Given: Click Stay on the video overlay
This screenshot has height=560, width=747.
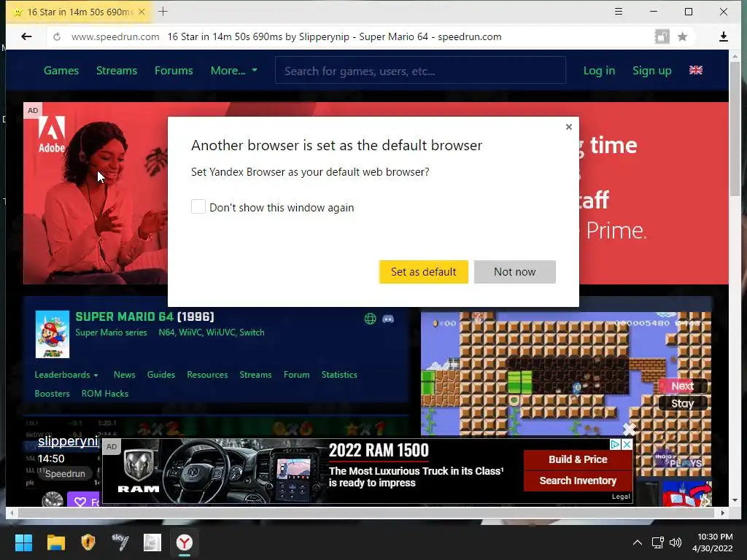Looking at the screenshot, I should pyautogui.click(x=682, y=403).
